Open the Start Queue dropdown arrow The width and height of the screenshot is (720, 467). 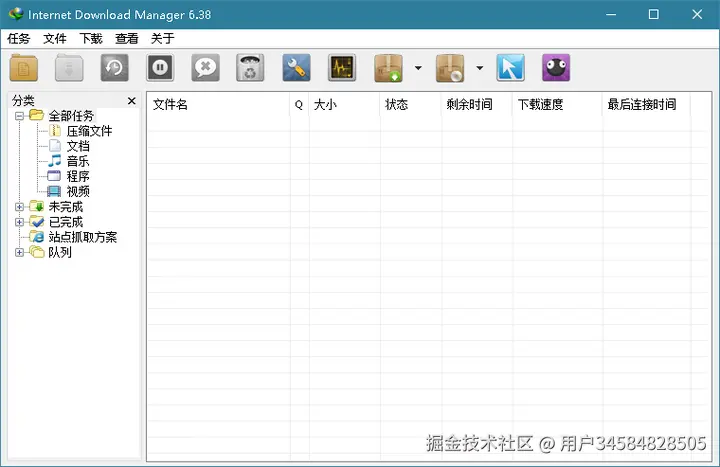pos(418,68)
